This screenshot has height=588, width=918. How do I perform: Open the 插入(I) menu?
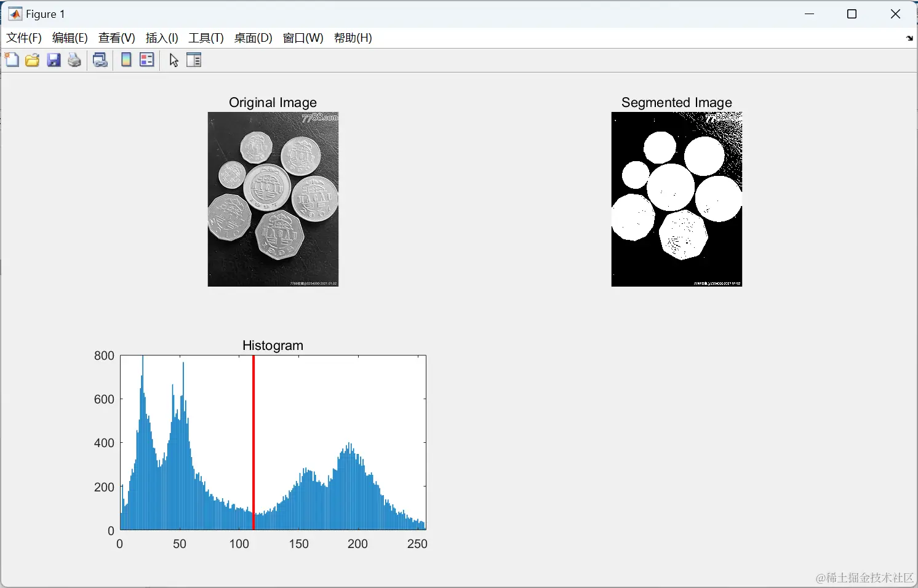[x=162, y=38]
